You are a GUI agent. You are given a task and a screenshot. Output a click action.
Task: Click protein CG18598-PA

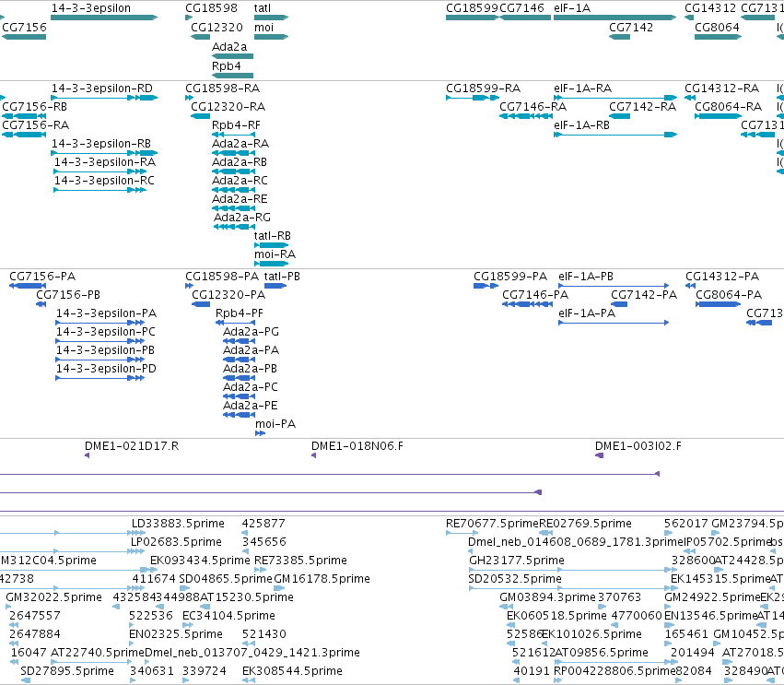point(189,286)
